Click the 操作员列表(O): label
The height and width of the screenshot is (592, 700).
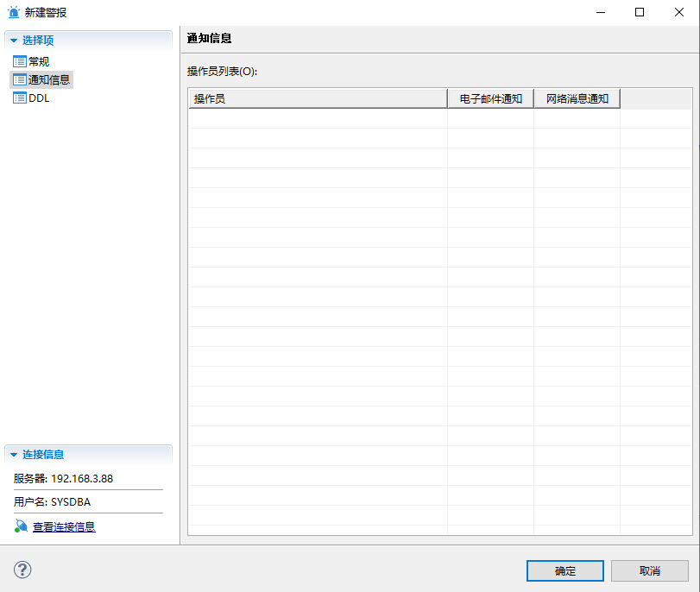coord(223,72)
